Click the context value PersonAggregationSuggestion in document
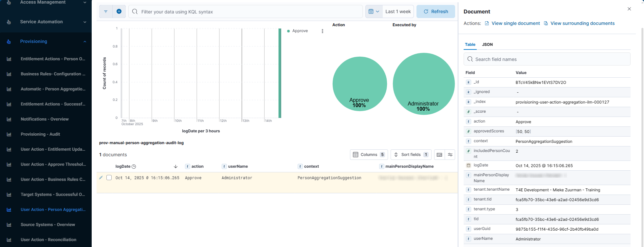The height and width of the screenshot is (247, 644). (544, 142)
